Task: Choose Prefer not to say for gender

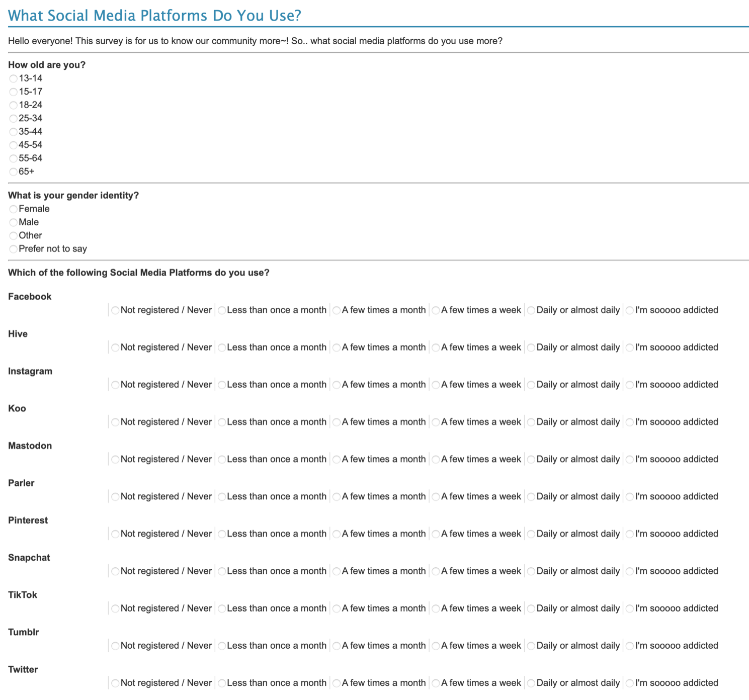Action: 14,249
